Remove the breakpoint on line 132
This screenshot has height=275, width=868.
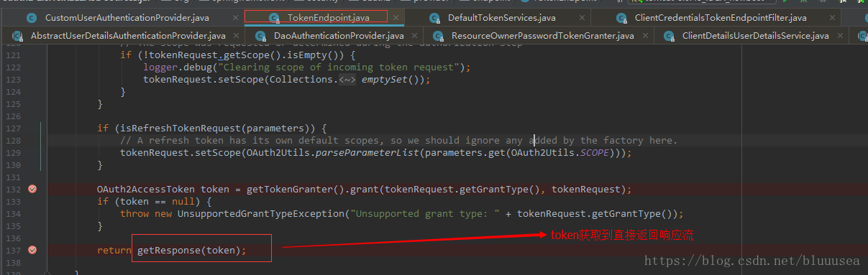32,189
